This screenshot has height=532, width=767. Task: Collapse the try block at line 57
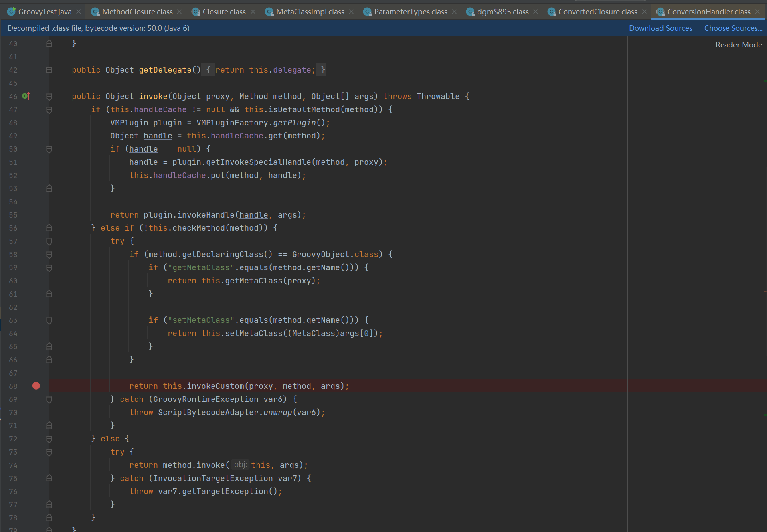(49, 241)
